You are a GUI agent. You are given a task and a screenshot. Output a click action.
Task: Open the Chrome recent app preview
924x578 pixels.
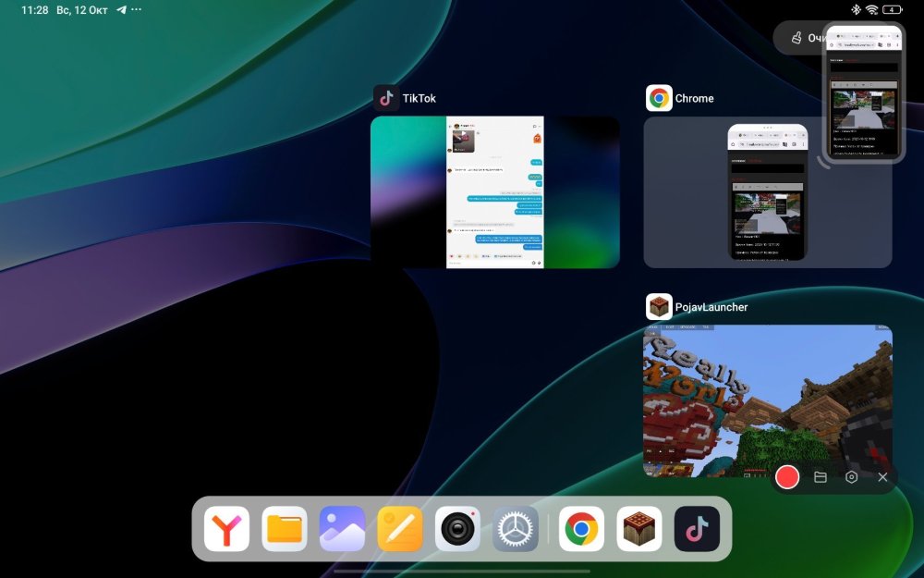pos(767,192)
